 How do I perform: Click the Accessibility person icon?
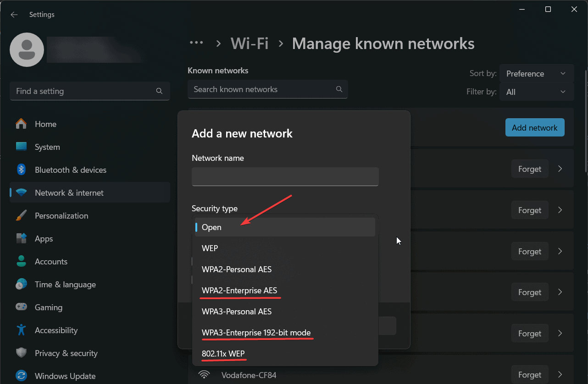point(21,330)
